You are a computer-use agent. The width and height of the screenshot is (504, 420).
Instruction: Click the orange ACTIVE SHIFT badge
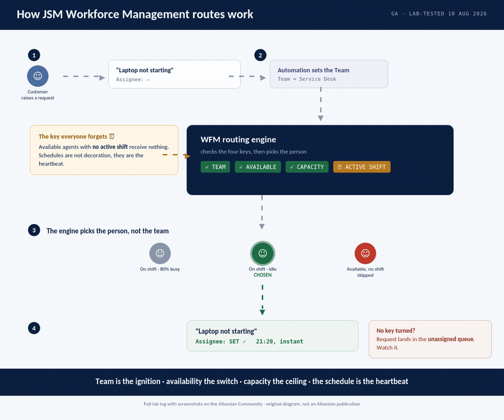362,167
